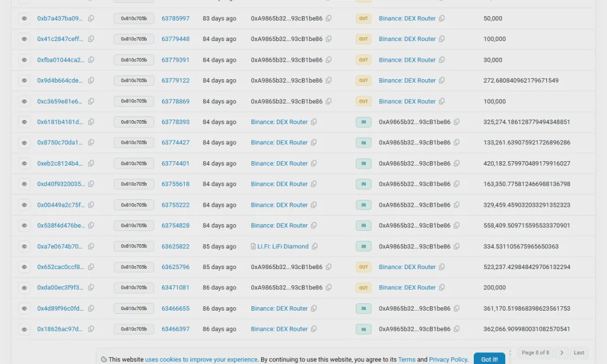
Task: Copy From address in block 63785997 row
Action: [329, 18]
